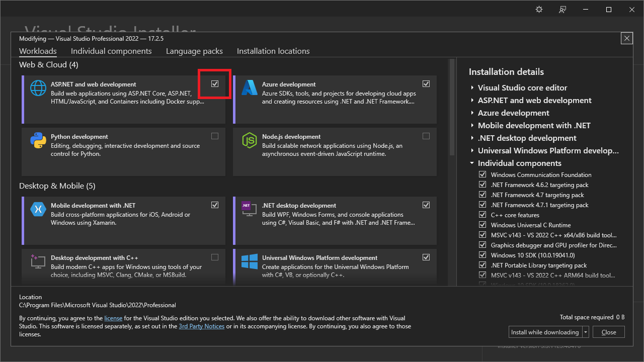
Task: Check Desktop development with C++ workload
Action: 215,257
